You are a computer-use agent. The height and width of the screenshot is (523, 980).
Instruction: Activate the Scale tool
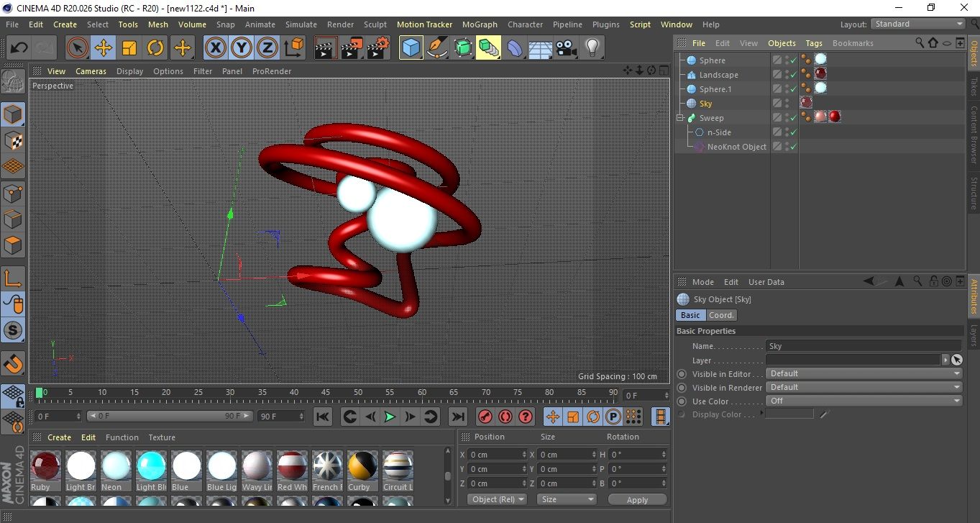pos(129,48)
